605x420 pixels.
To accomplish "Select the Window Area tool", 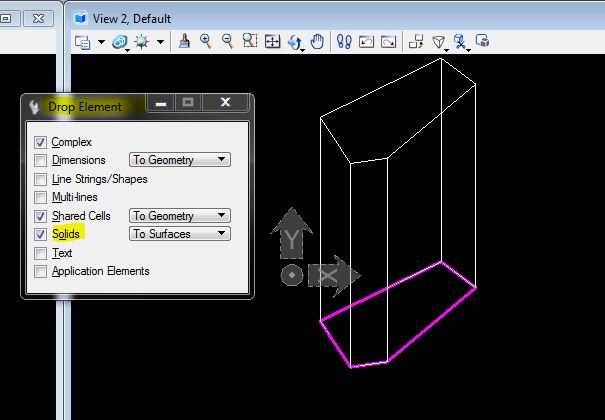I will pos(250,41).
